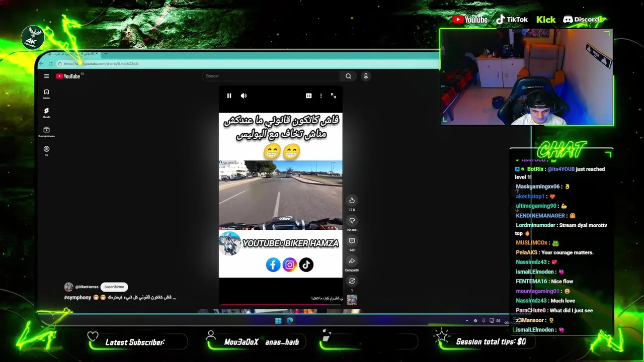Go back with the browser back arrow
This screenshot has height=362, width=644.
coord(41,64)
